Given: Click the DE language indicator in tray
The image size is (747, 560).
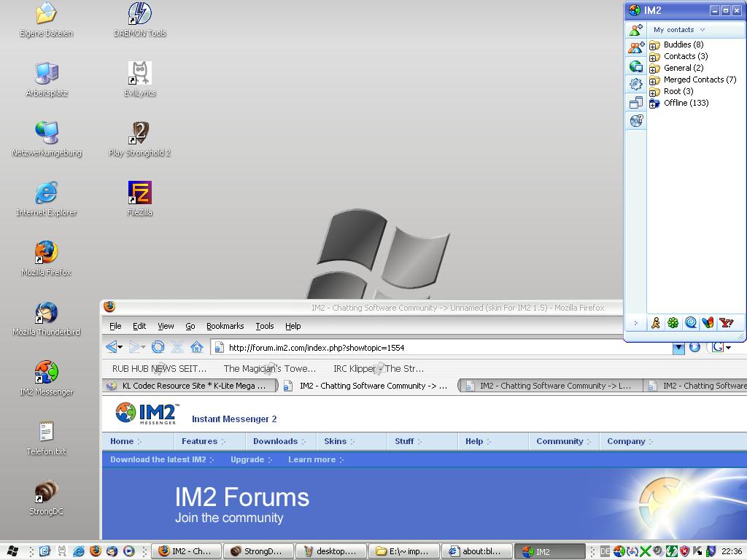Looking at the screenshot, I should coord(605,551).
